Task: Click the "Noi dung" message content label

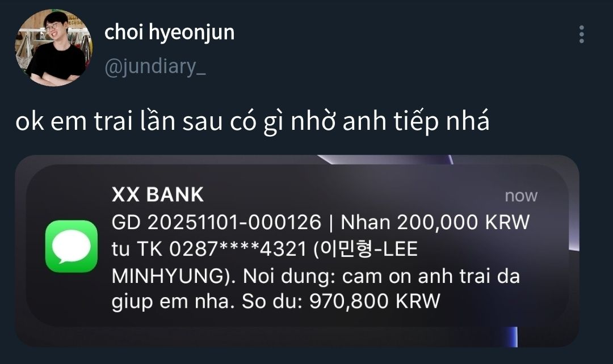Action: pos(289,276)
